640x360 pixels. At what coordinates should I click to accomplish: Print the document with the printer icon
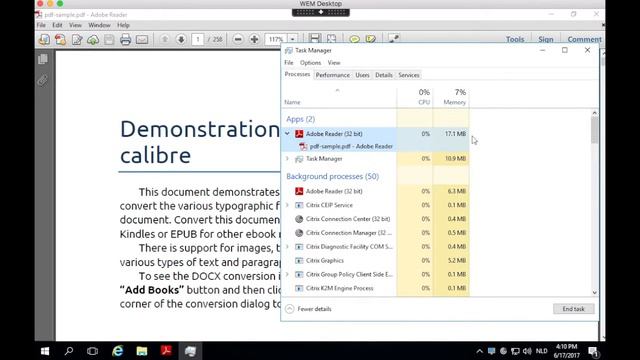pos(125,39)
